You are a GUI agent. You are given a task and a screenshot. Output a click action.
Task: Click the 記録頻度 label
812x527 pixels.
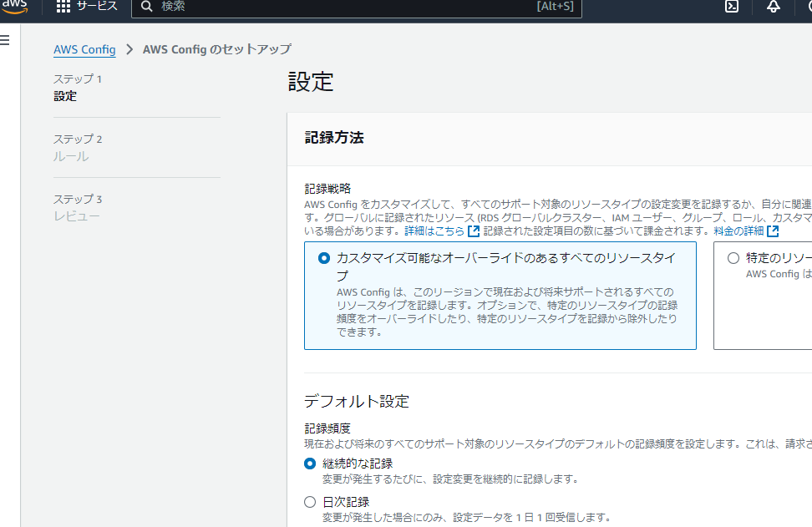(x=327, y=428)
